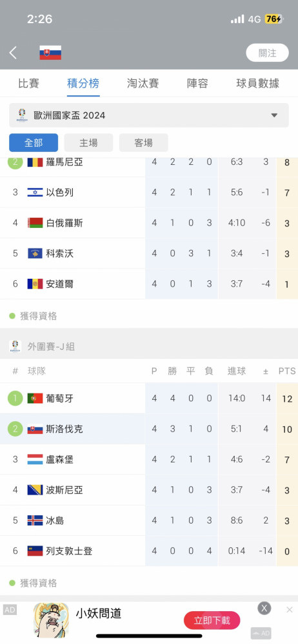This screenshot has height=644, width=298.
Task: Tap the Liechtenstein flag icon
Action: [x=35, y=551]
